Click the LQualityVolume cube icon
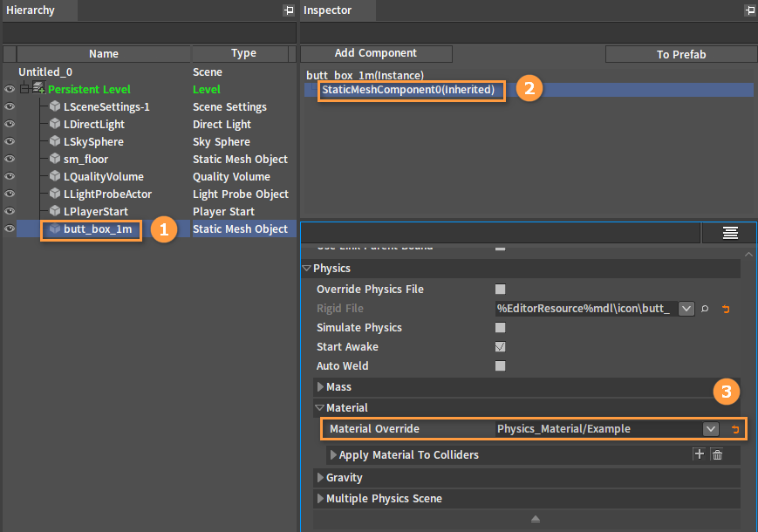This screenshot has width=758, height=532. coord(55,176)
